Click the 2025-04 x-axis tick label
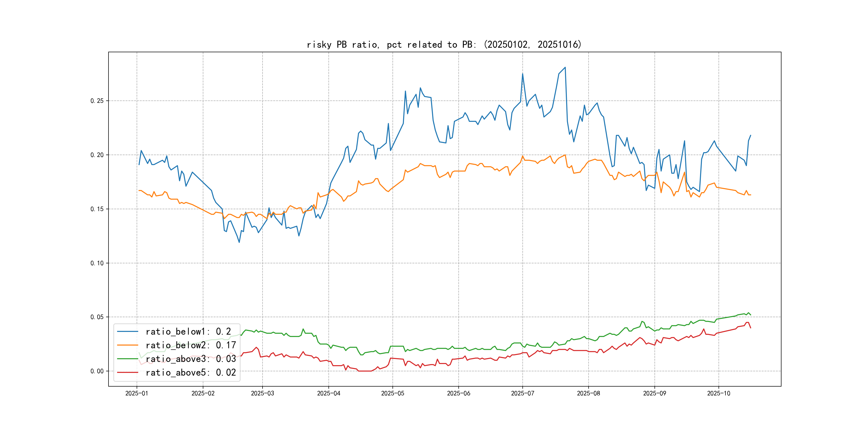868x434 pixels. pyautogui.click(x=328, y=393)
